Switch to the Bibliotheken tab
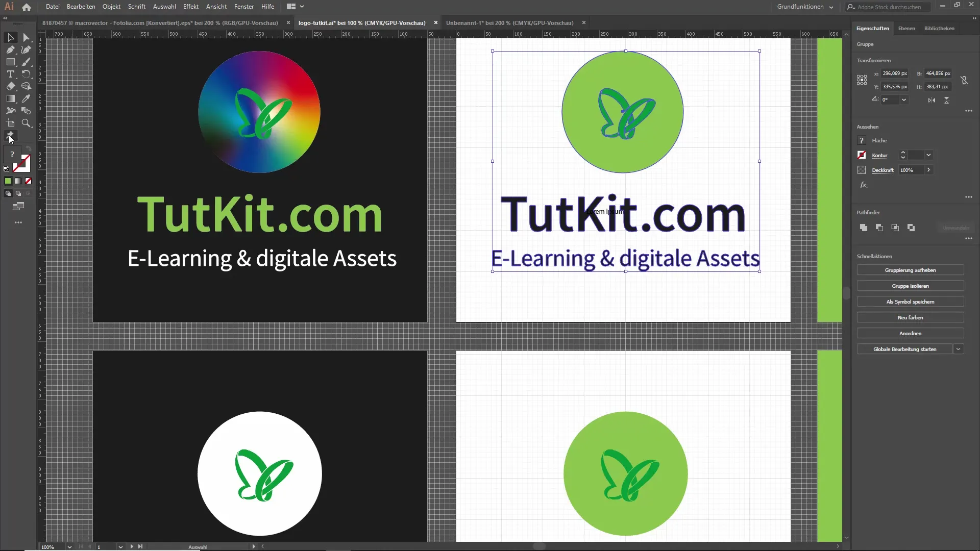Image resolution: width=980 pixels, height=551 pixels. [x=939, y=29]
